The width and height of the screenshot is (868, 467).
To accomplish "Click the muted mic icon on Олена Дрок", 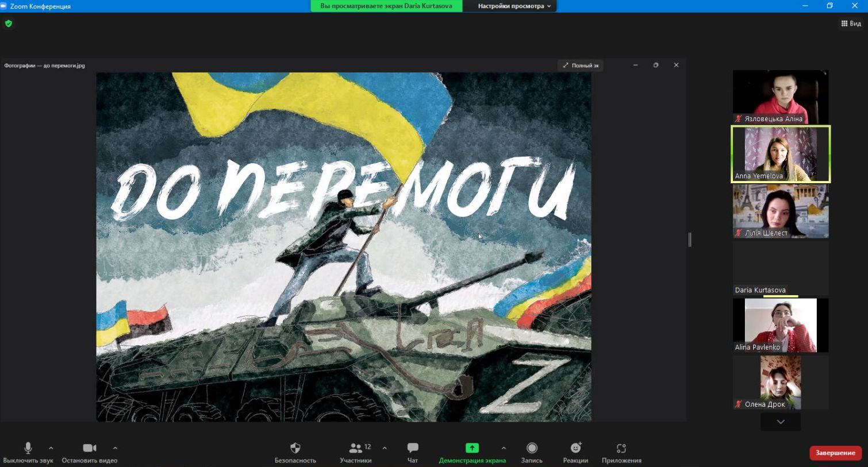I will pyautogui.click(x=739, y=404).
